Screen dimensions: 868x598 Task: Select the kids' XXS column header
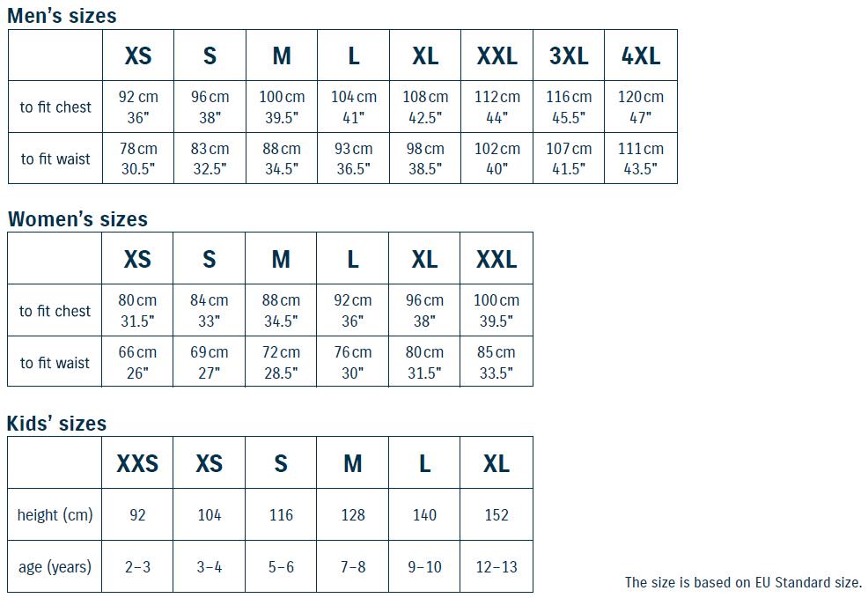(137, 463)
